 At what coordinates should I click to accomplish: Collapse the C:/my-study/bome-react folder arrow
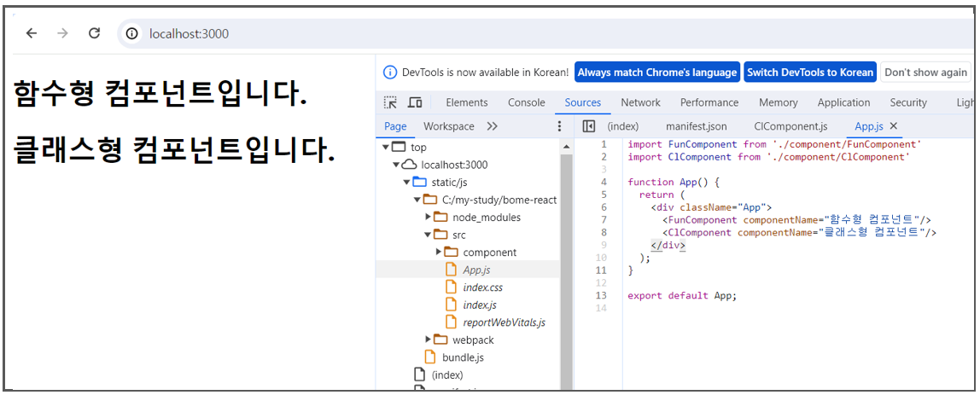(417, 200)
